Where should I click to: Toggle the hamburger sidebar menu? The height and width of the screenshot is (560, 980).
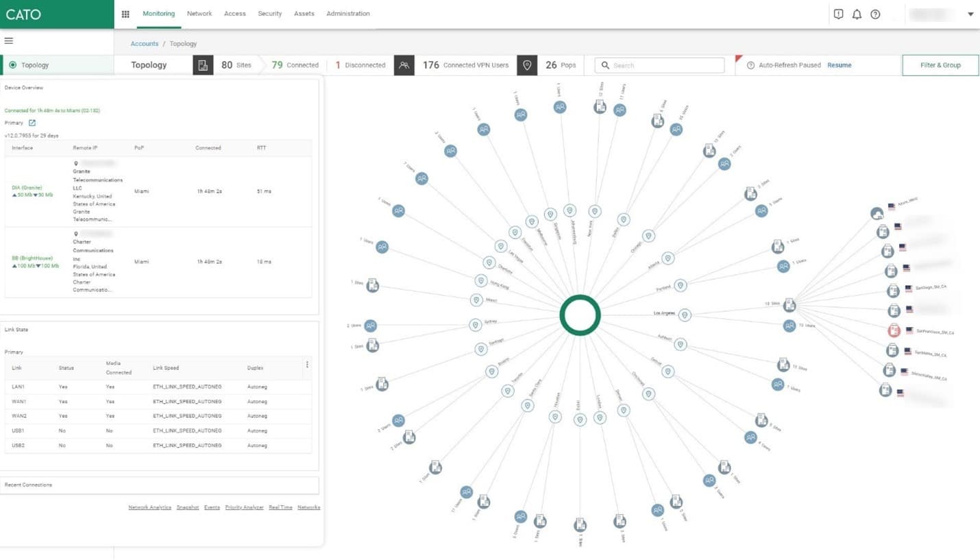[x=9, y=41]
